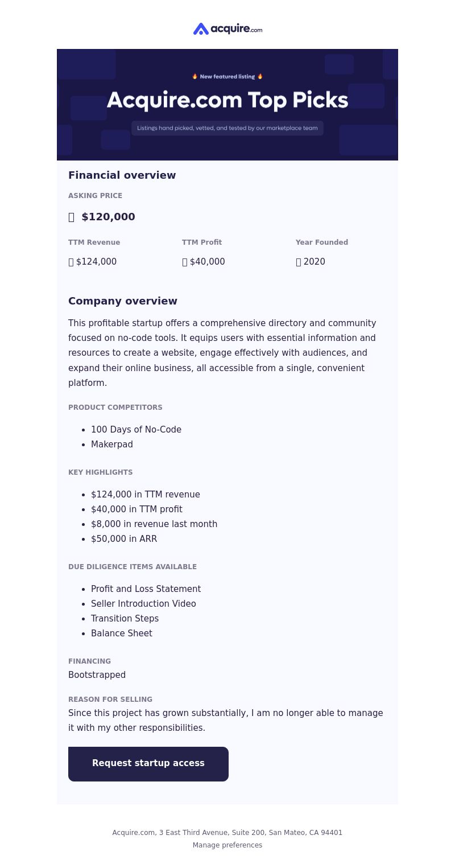
Task: Click the icon beside $40,000 TTM profit
Action: [185, 262]
